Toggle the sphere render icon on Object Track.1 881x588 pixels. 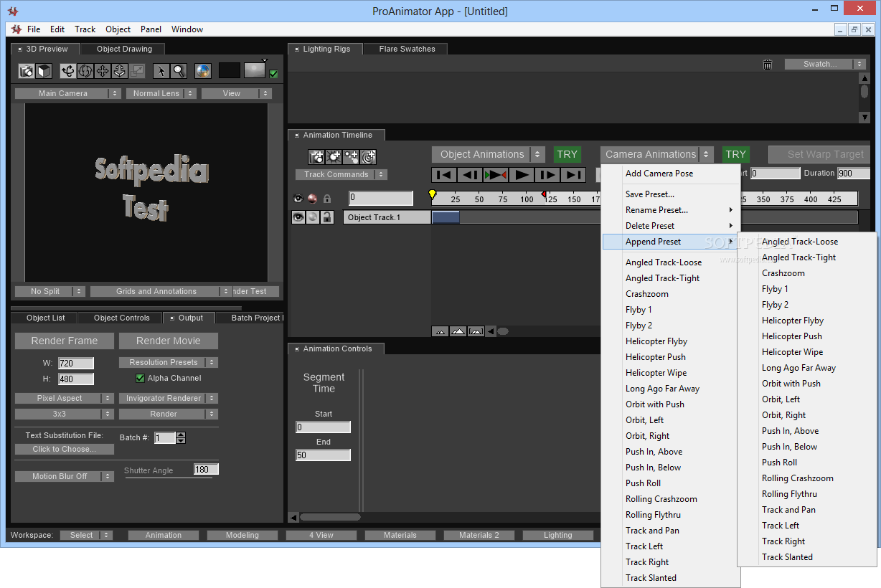pyautogui.click(x=313, y=217)
